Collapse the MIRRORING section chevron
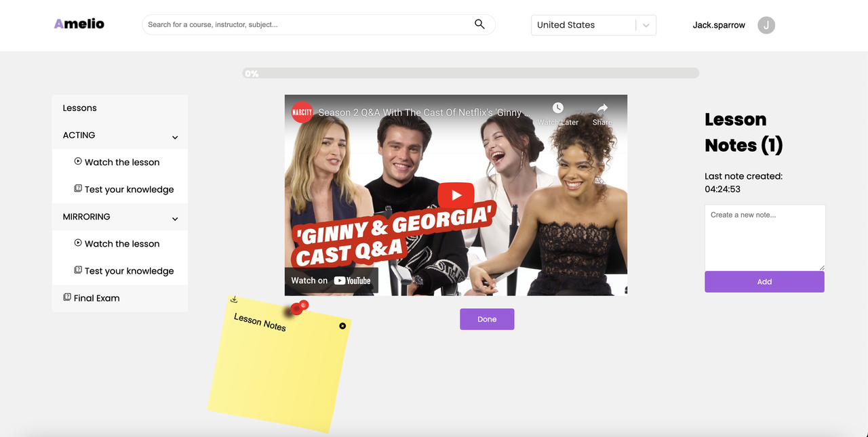Image resolution: width=868 pixels, height=437 pixels. (175, 219)
